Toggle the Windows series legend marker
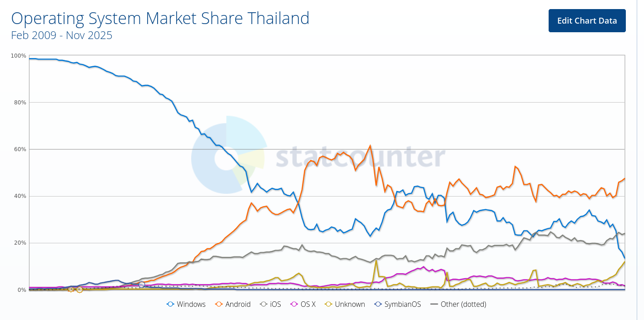This screenshot has width=644, height=320. [171, 304]
